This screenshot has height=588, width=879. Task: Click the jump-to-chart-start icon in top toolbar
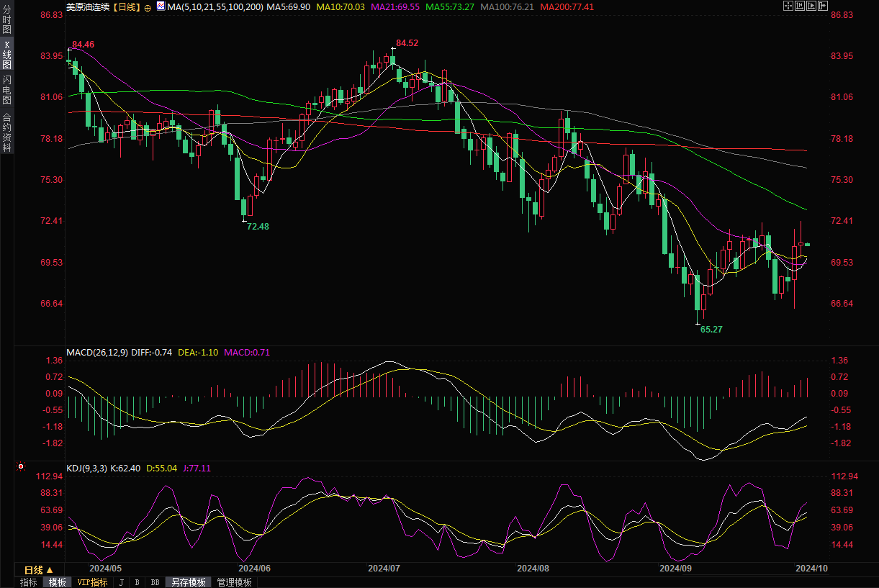tap(799, 6)
